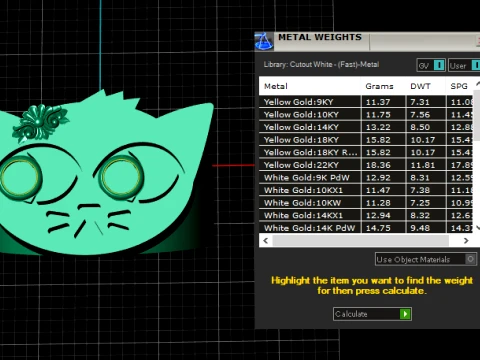The height and width of the screenshot is (360, 480).
Task: Select the White Gold:14KX1 row
Action: [366, 216]
